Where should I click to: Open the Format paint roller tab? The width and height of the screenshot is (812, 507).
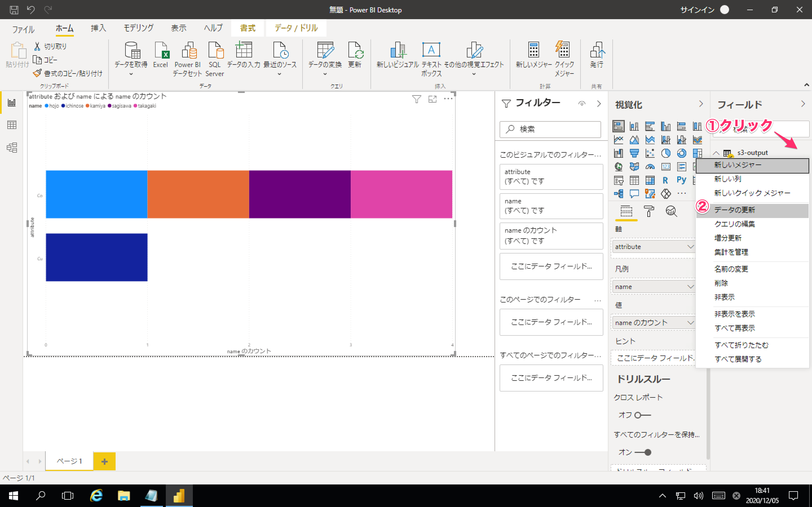pyautogui.click(x=648, y=211)
